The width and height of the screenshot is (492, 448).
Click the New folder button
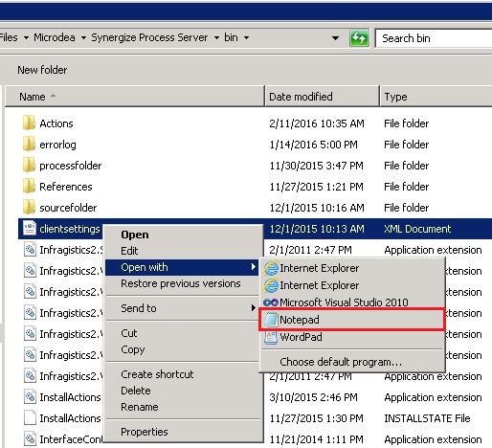pos(42,70)
